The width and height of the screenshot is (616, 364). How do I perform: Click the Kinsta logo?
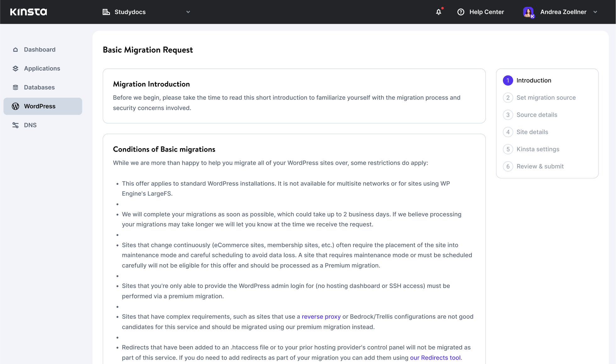[x=28, y=12]
